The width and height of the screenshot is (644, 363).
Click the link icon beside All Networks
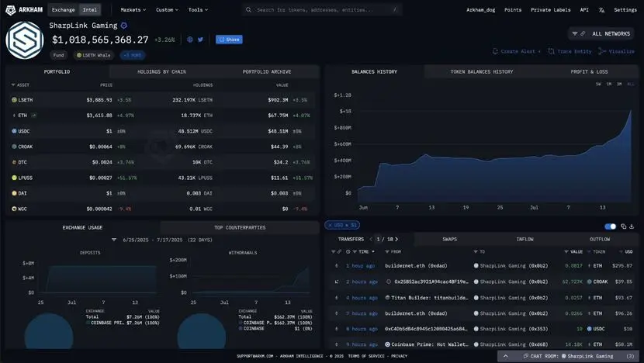[583, 33]
